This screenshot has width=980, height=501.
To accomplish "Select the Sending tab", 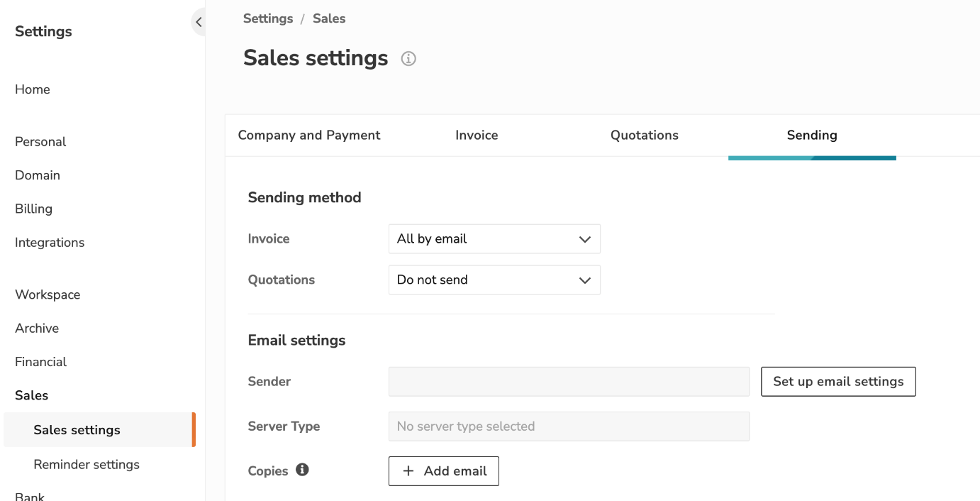I will (812, 136).
